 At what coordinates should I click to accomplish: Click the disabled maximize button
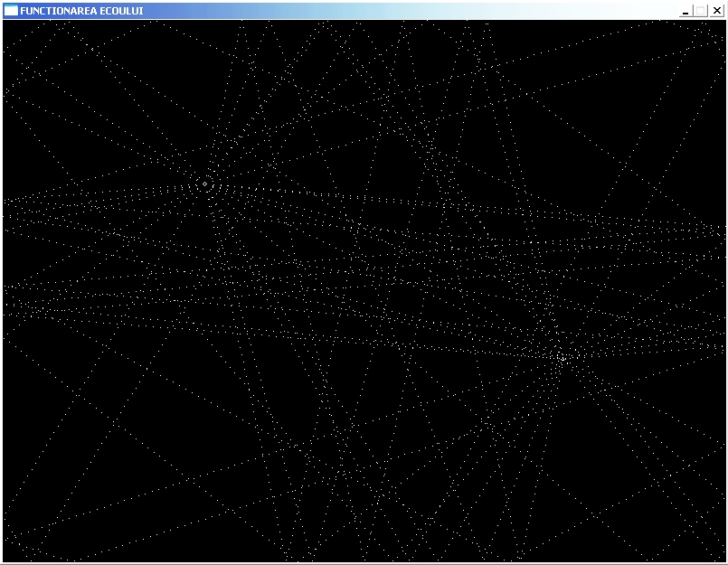701,11
